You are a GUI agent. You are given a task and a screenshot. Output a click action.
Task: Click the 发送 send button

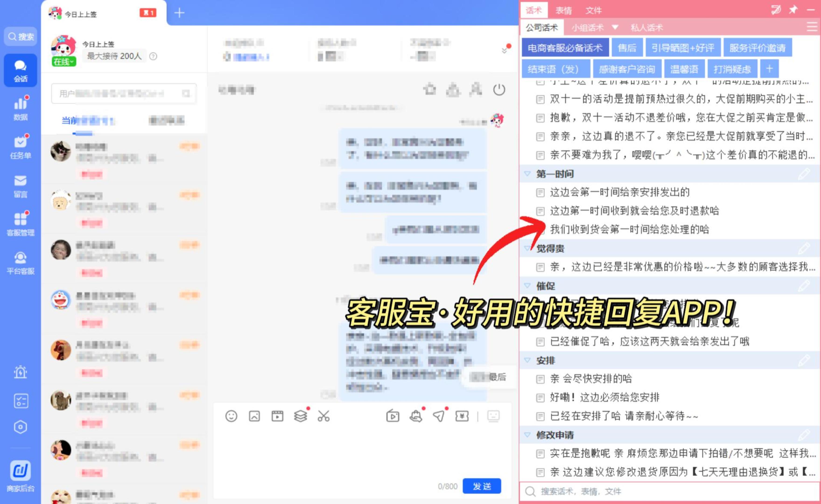pyautogui.click(x=482, y=486)
